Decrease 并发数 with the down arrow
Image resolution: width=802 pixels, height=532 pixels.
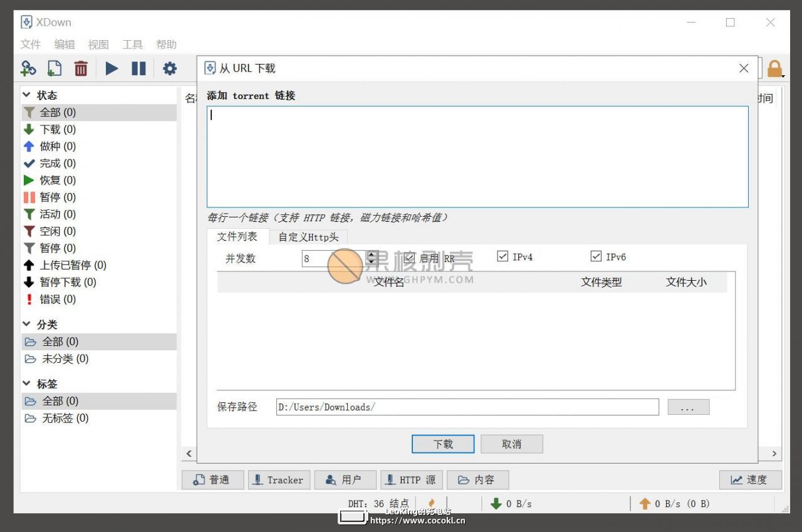(x=372, y=261)
